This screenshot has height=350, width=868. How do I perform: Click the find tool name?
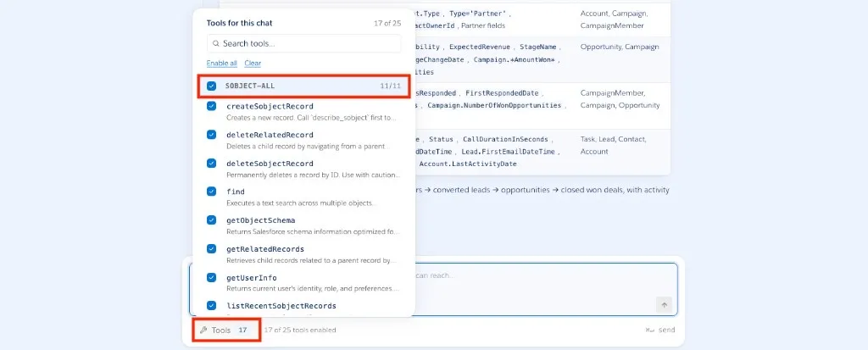coord(236,192)
